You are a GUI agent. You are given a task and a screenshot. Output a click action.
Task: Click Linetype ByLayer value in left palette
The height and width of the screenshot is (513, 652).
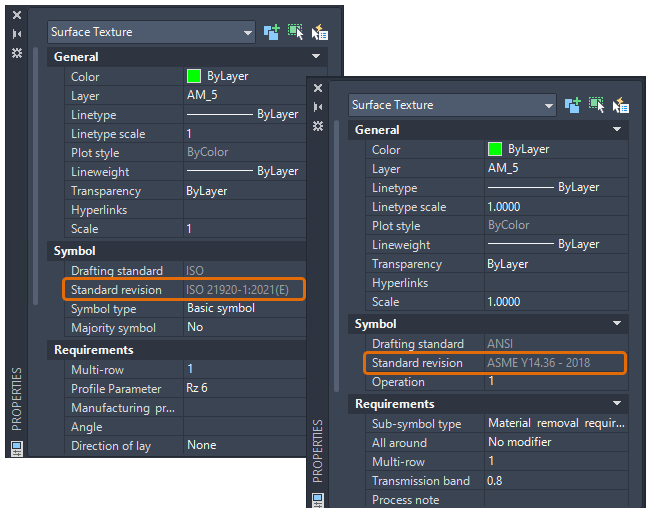click(244, 114)
